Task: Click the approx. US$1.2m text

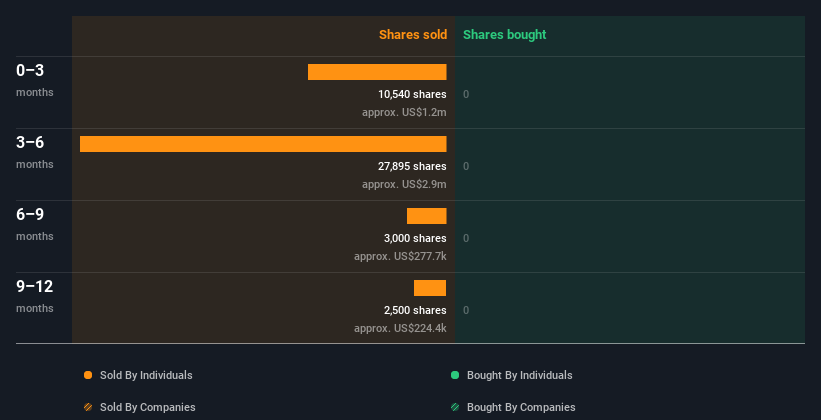Action: [x=404, y=113]
